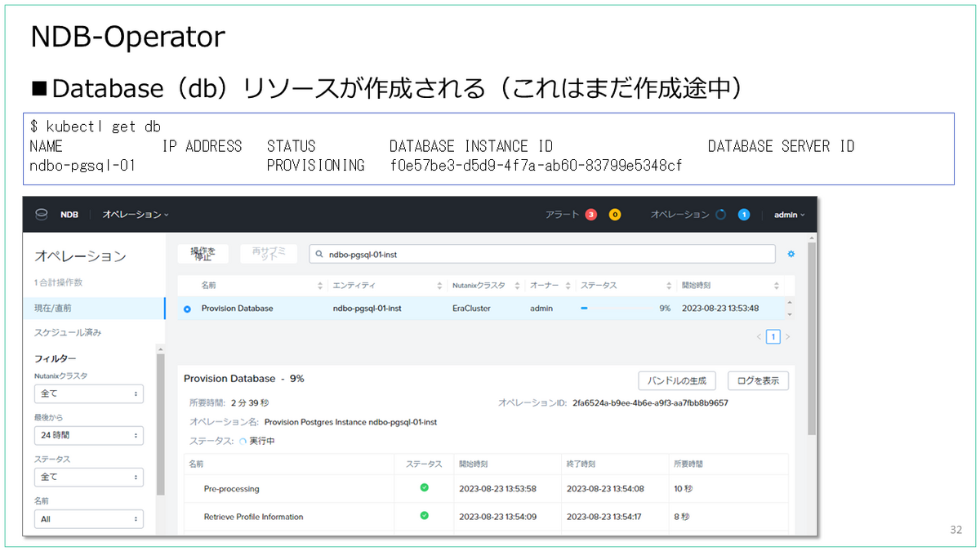The height and width of the screenshot is (551, 980).
Task: Click the 9% progress bar in row
Action: [616, 309]
